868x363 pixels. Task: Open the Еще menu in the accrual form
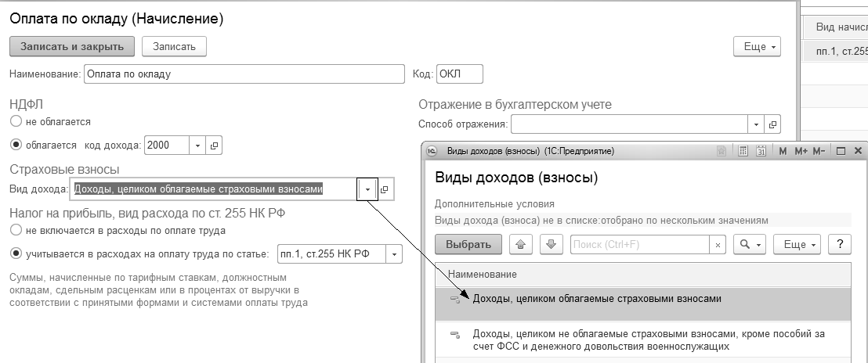pos(757,47)
